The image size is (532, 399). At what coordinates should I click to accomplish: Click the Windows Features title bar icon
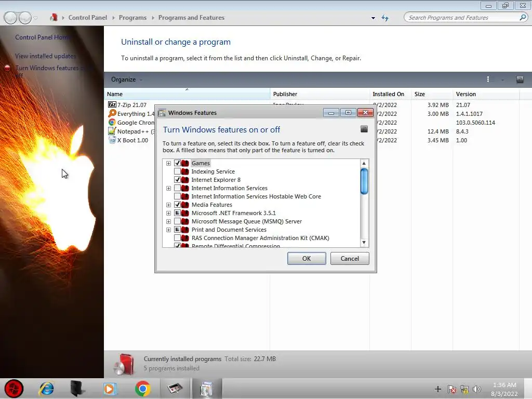[x=162, y=113]
